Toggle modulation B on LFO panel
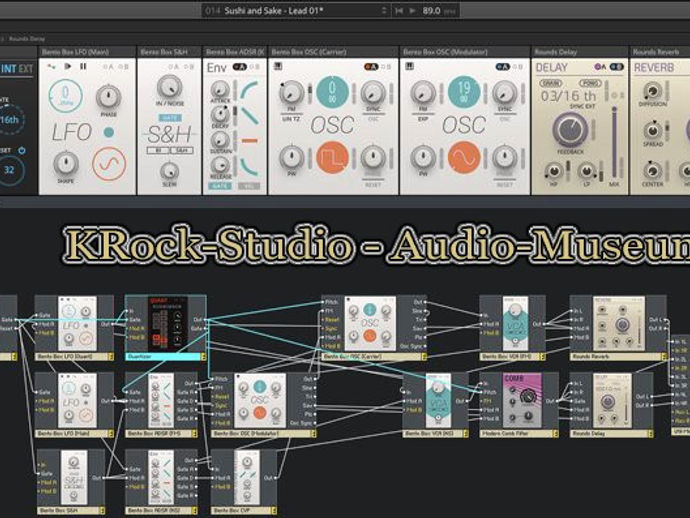Screen dimensions: 690x518 coord(123,67)
